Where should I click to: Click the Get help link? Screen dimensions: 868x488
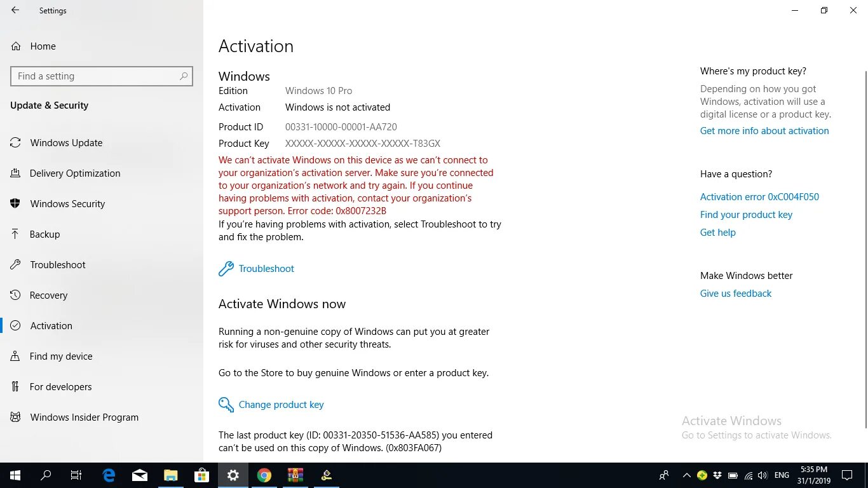click(718, 233)
